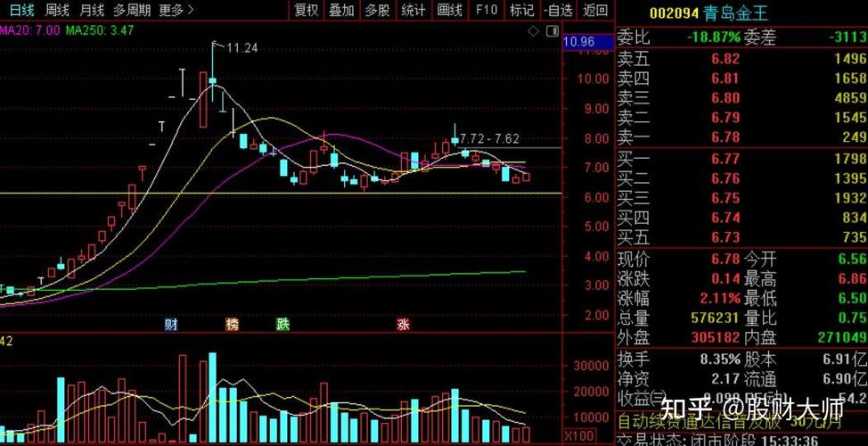Click the 叠加 overlay button

pos(341,10)
